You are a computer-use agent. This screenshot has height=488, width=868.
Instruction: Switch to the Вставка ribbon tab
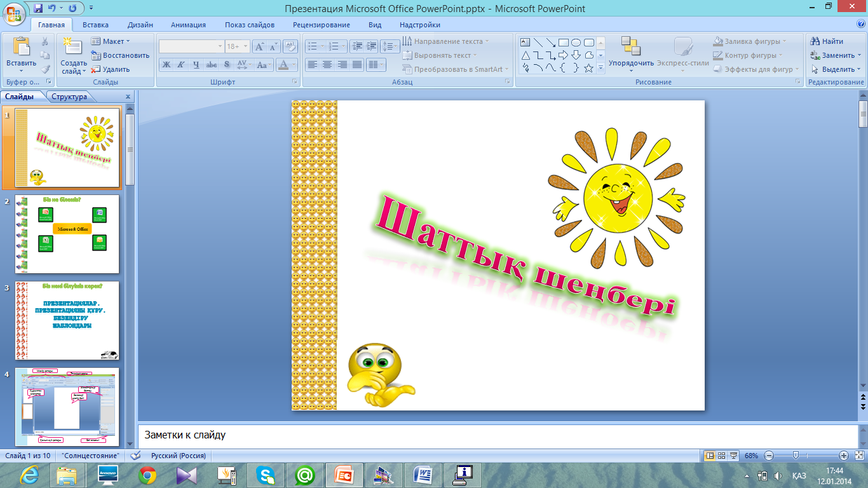pos(95,25)
